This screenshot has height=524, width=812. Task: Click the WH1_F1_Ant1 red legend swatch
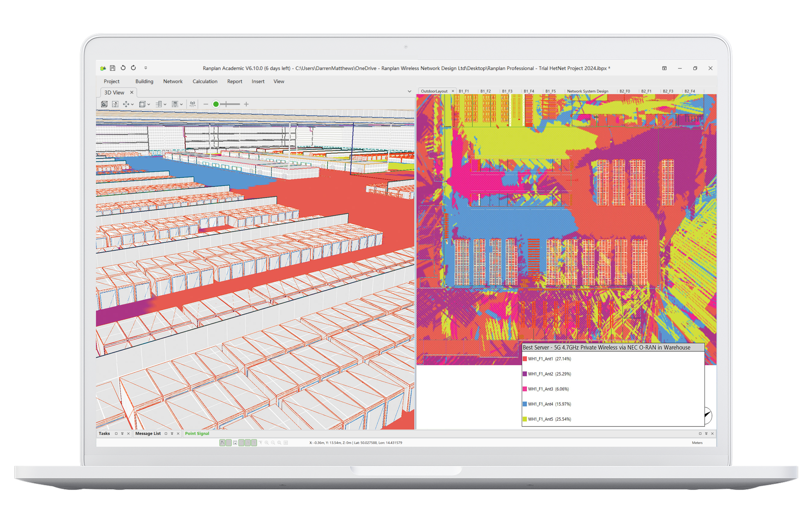click(x=525, y=359)
